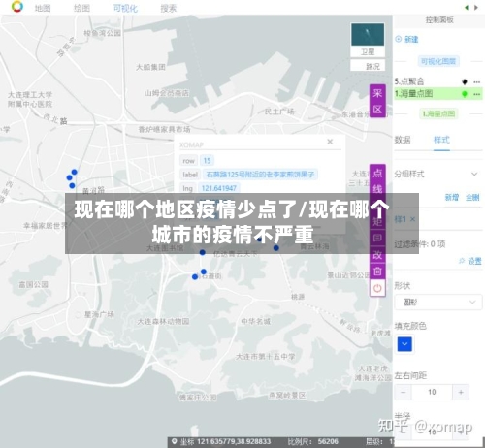Open the blue 填充颜色 fill color swatch
The image size is (485, 448).
click(404, 344)
